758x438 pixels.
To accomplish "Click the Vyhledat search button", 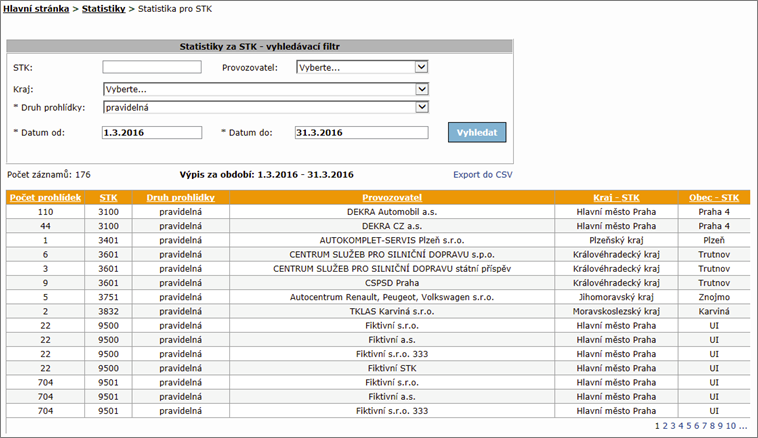I will 477,132.
